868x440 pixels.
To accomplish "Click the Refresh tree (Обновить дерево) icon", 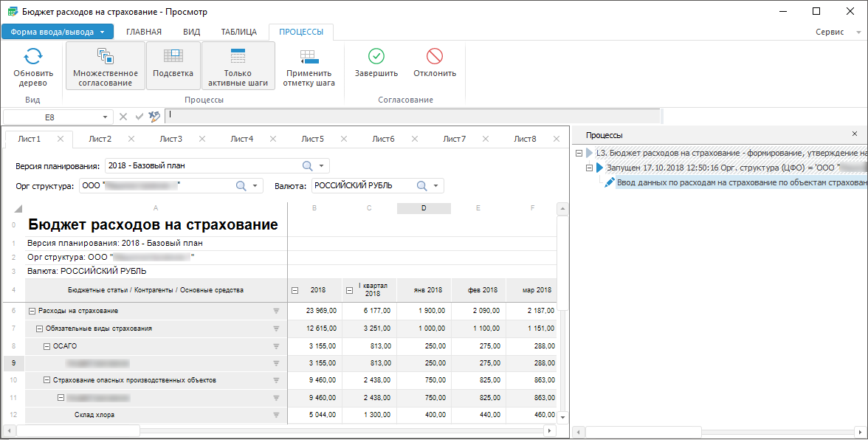I will pyautogui.click(x=33, y=57).
